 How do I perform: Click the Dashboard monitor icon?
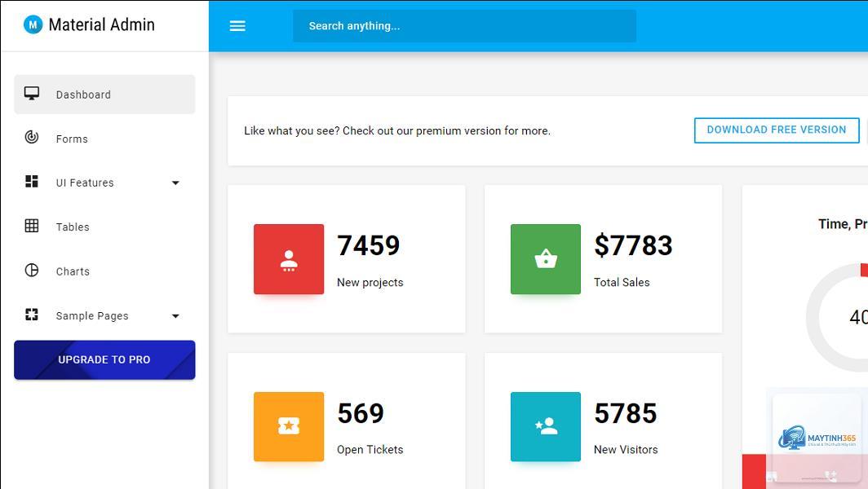click(32, 94)
